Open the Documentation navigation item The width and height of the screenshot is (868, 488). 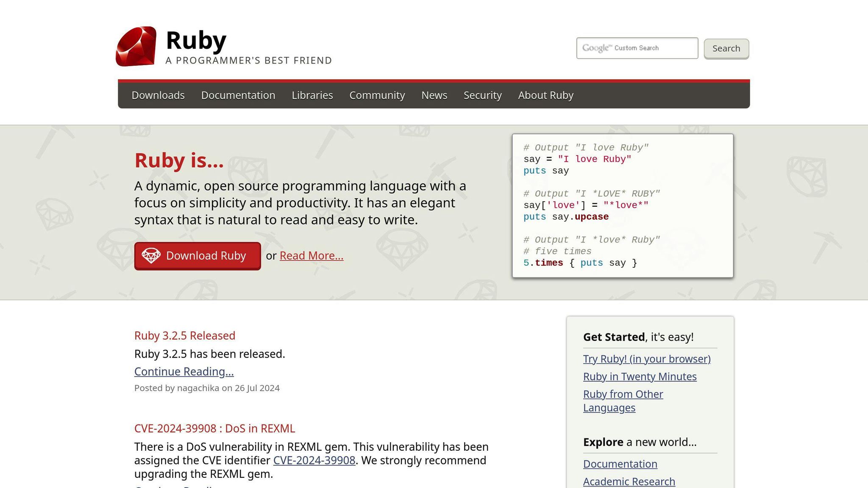pos(238,95)
